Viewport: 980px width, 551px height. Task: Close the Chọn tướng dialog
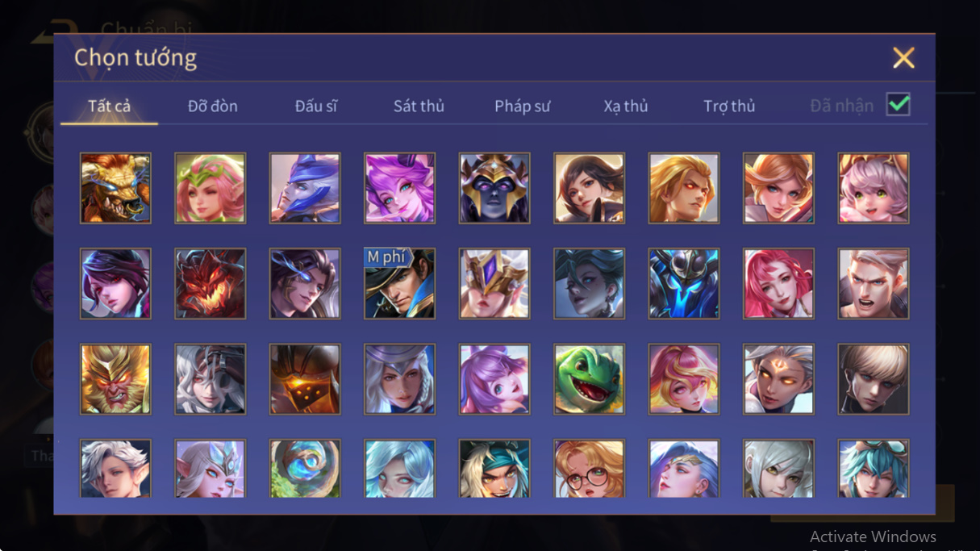click(903, 57)
